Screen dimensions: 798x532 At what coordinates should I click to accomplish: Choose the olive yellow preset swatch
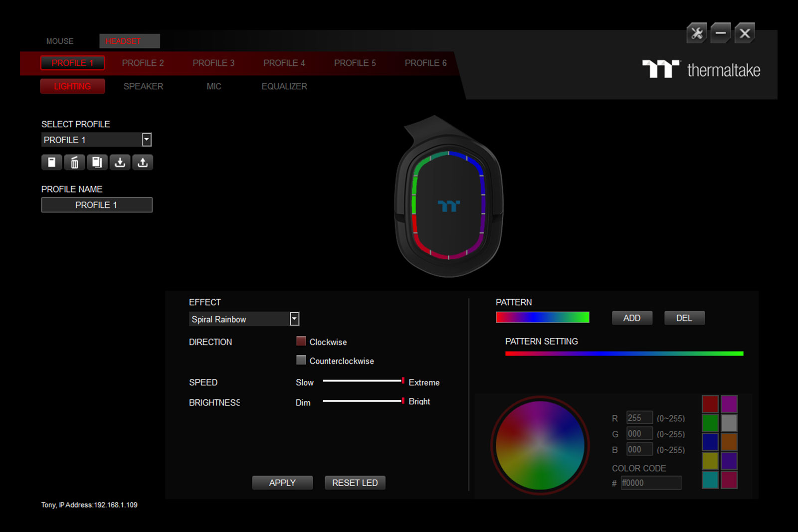click(710, 461)
